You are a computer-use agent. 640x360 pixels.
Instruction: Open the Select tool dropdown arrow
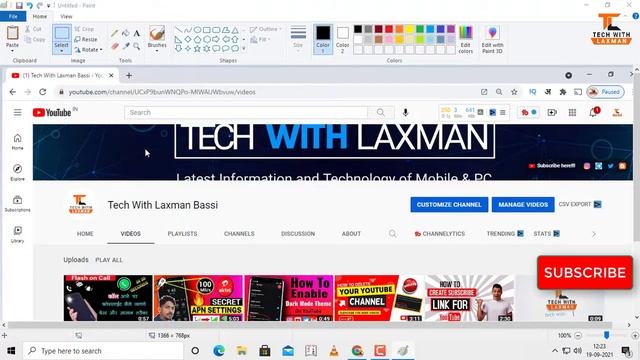[62, 51]
